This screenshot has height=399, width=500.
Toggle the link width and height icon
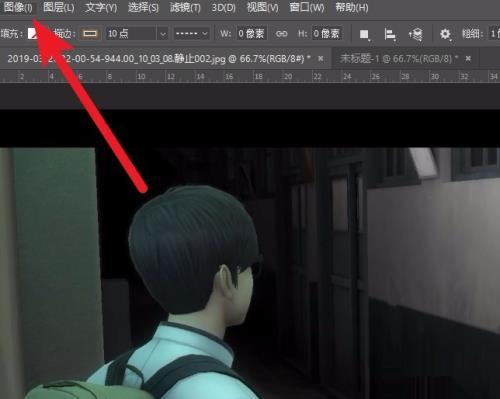pos(281,34)
